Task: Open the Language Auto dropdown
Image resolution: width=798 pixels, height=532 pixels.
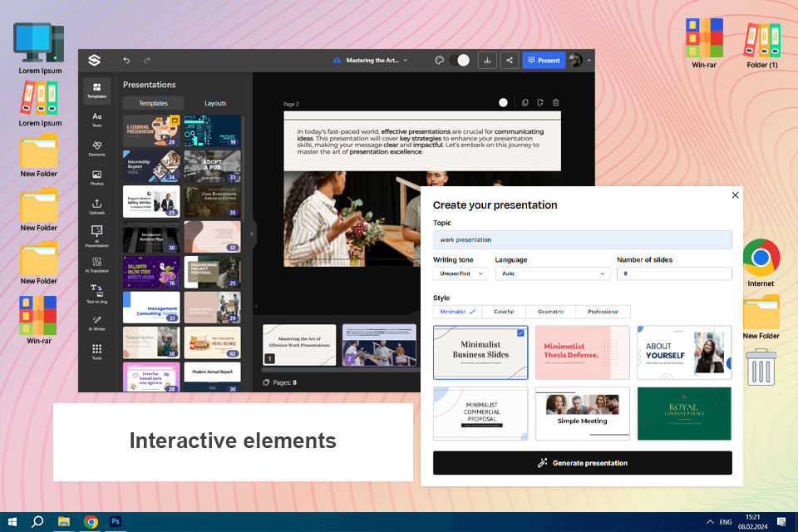Action: tap(553, 273)
